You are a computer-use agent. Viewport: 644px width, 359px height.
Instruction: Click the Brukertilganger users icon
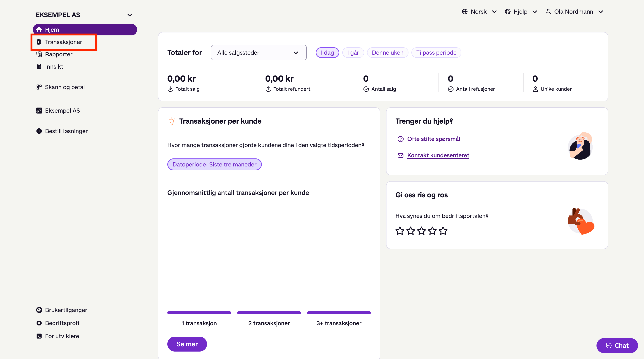click(x=39, y=310)
